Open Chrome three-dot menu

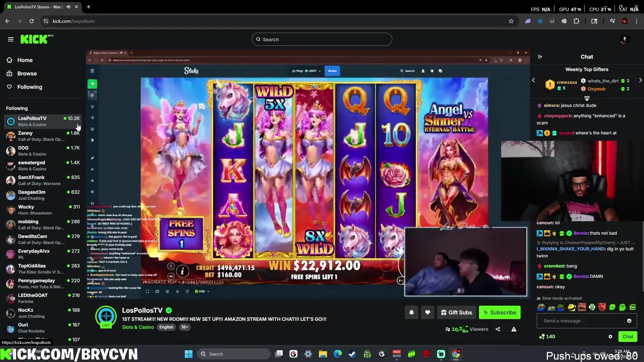(x=636, y=21)
